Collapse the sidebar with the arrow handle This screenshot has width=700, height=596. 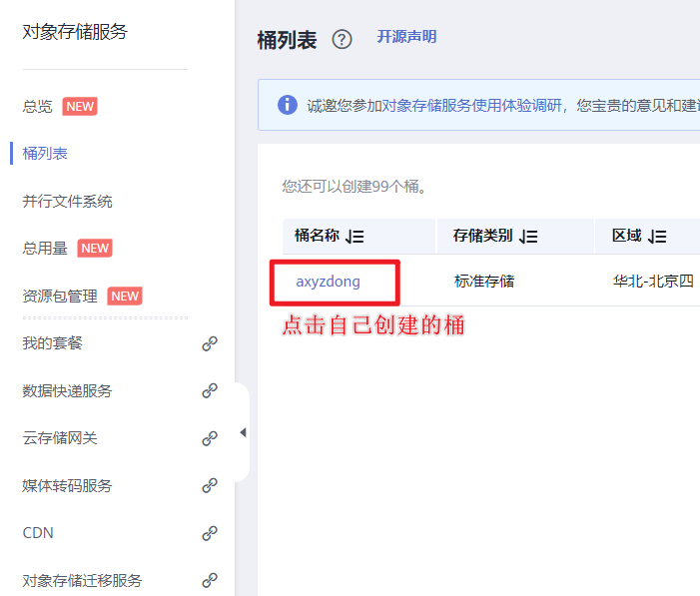243,432
